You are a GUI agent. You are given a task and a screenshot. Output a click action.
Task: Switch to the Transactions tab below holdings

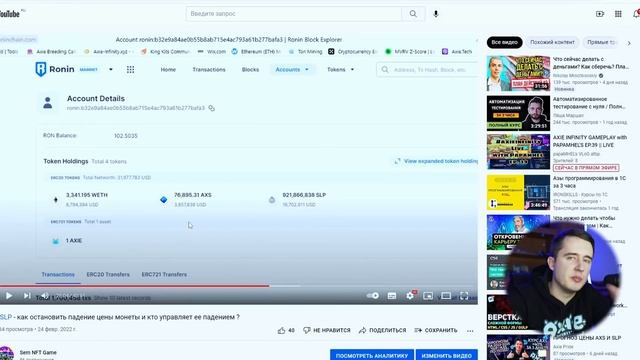[x=58, y=274]
